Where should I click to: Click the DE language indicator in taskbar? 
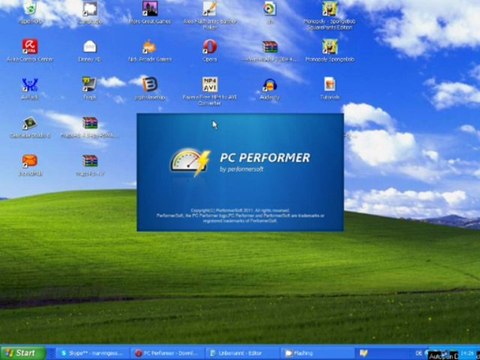419,353
